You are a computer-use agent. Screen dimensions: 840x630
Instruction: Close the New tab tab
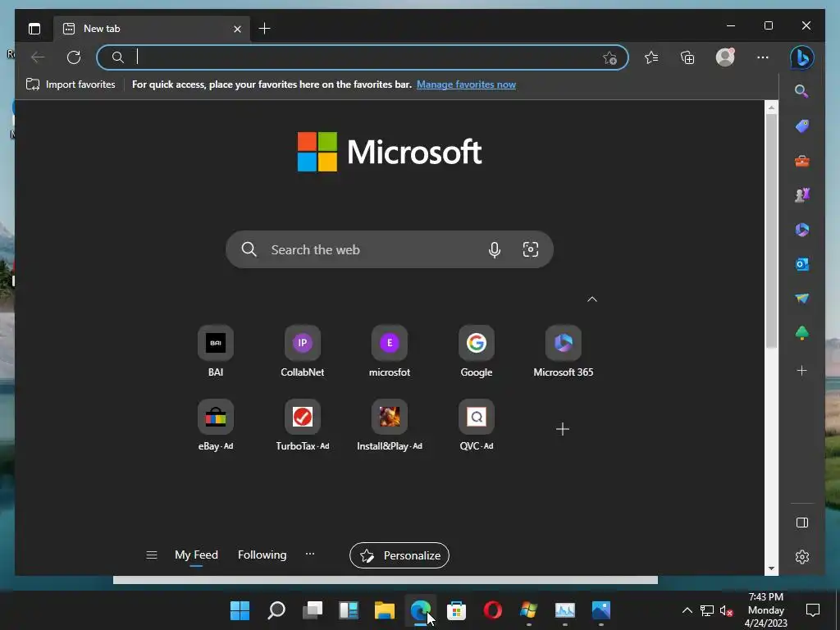pyautogui.click(x=237, y=29)
